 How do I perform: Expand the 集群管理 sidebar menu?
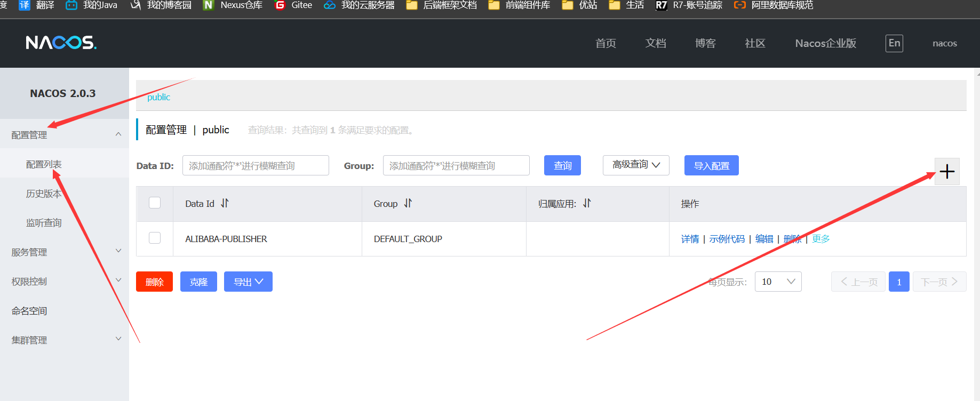coord(65,340)
